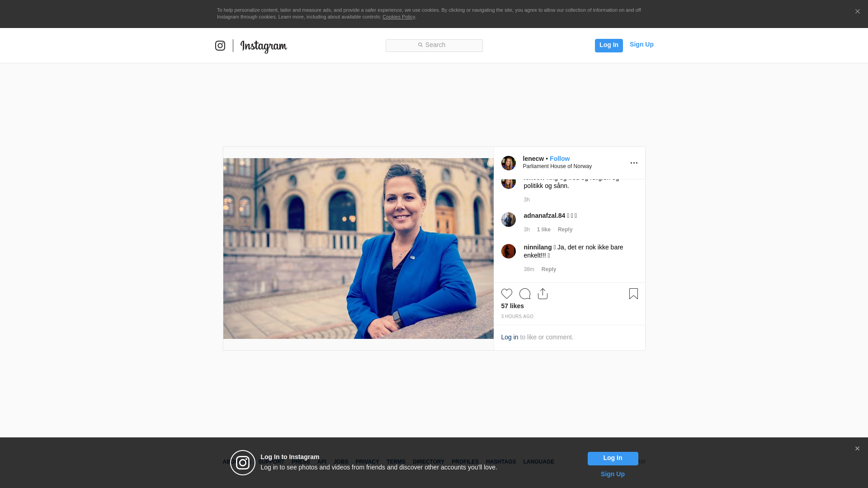Image resolution: width=868 pixels, height=488 pixels.
Task: Open the 3 HOURS AGO timestamp link
Action: 517,317
